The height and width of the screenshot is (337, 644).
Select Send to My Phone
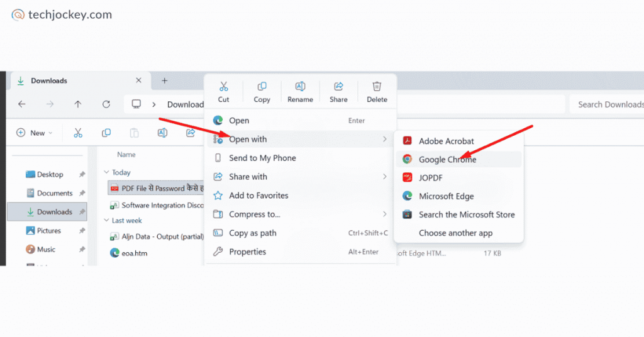300,158
